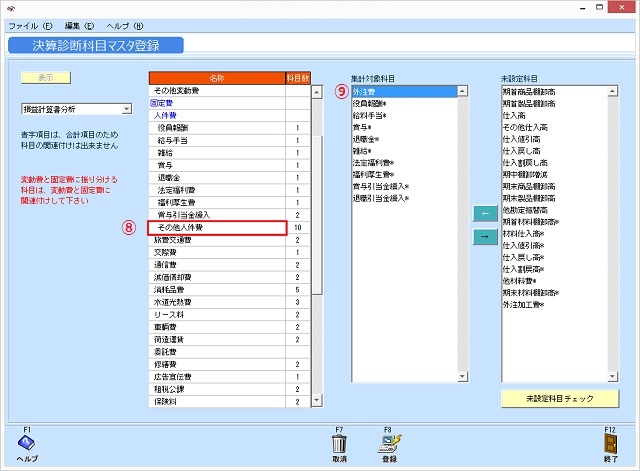Screen dimensions: 640x471
Task: Select the 退職金 row in name list
Action: point(230,178)
